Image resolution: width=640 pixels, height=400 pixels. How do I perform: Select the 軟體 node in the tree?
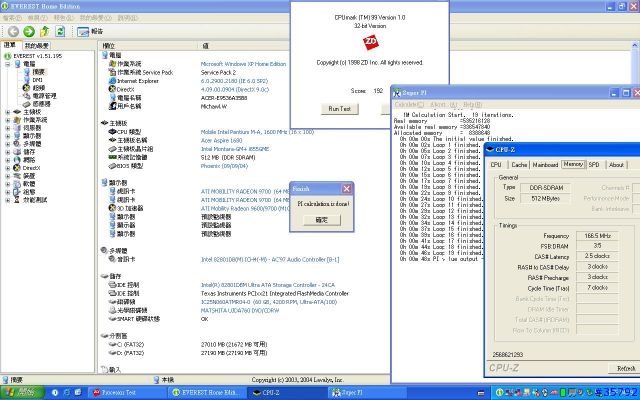29,184
